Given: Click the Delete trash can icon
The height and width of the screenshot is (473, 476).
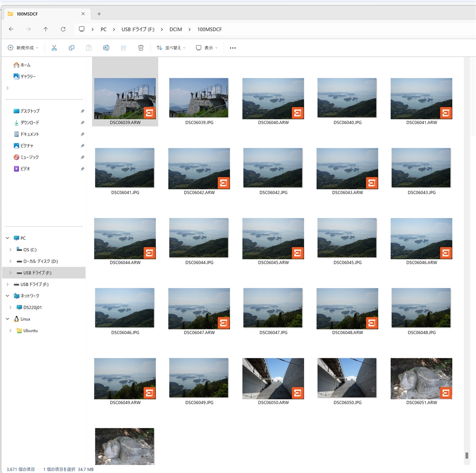Looking at the screenshot, I should [141, 48].
